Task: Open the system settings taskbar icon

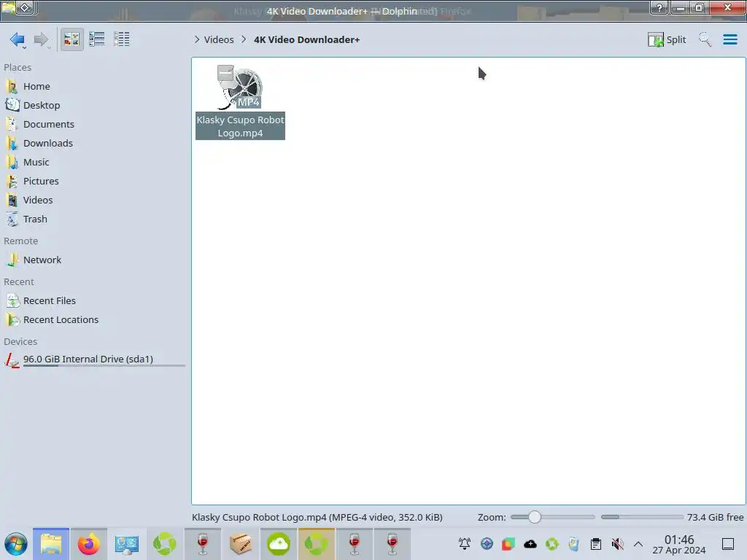Action: [x=127, y=544]
